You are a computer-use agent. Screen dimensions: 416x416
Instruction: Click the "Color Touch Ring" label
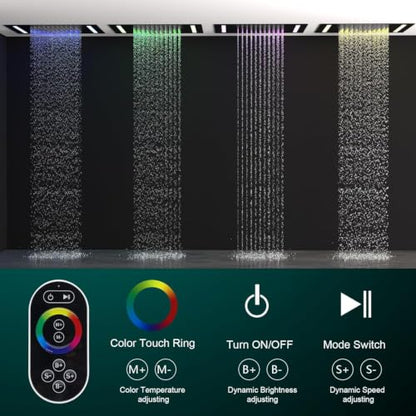coord(153,343)
